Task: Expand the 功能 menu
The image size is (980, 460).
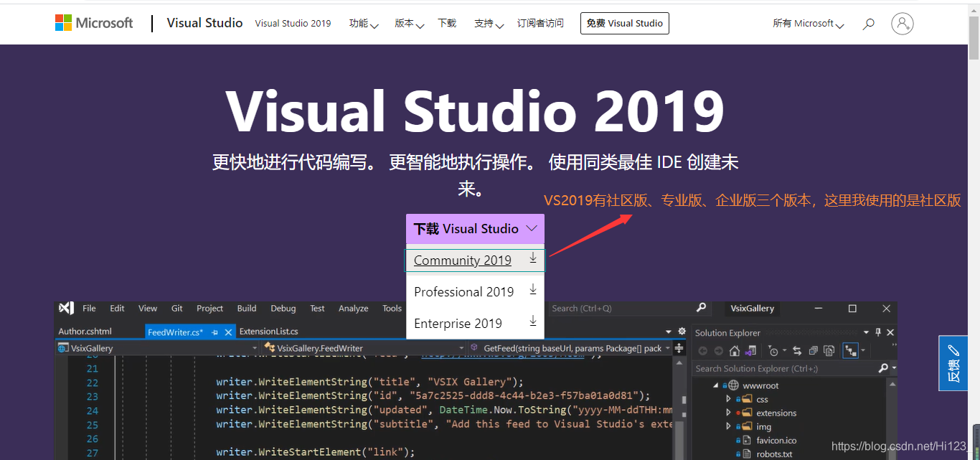Action: (364, 24)
